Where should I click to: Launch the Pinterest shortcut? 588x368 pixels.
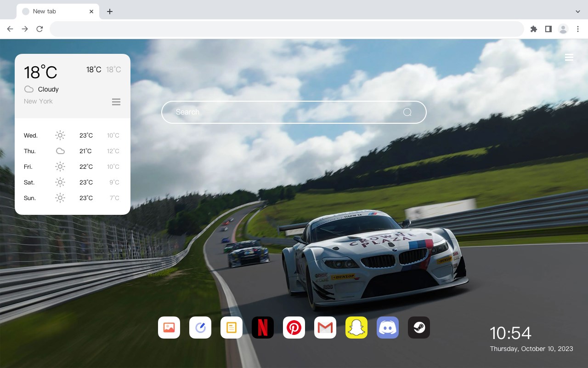(294, 328)
